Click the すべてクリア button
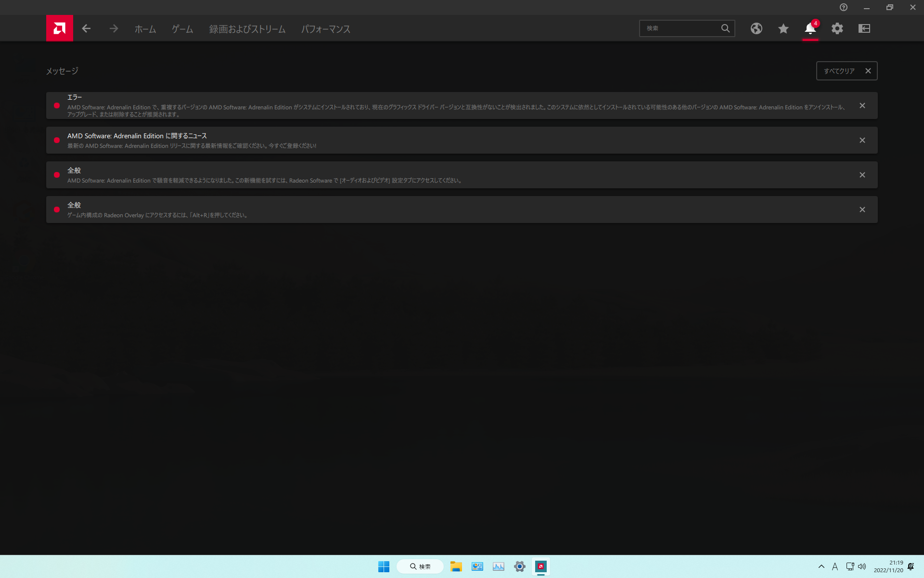Screen dimensions: 924x578 [847, 71]
